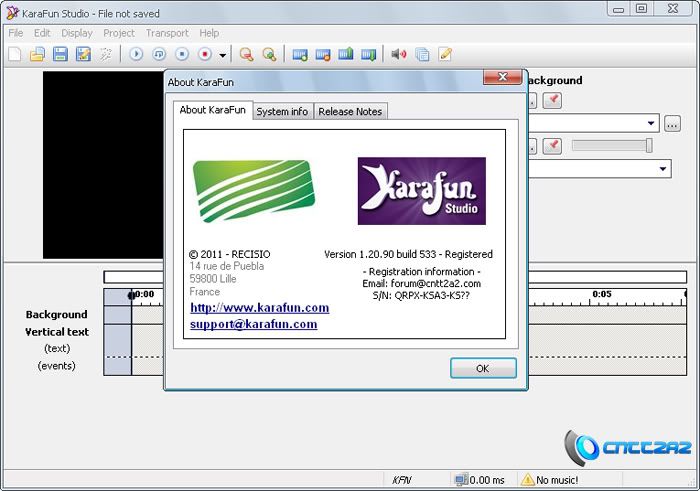700x491 pixels.
Task: Move track down with the down-arrow icon
Action: (368, 54)
